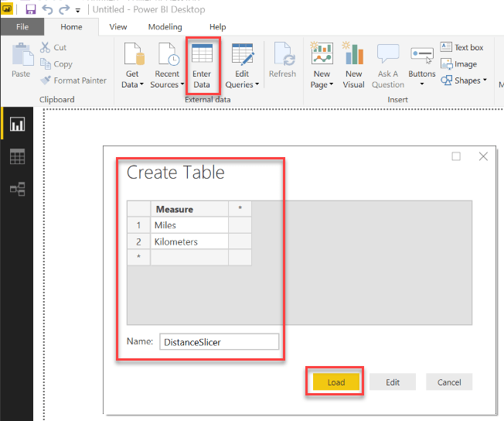Switch to Report view in sidebar
Viewport: 504px width, 421px height.
coord(17,125)
